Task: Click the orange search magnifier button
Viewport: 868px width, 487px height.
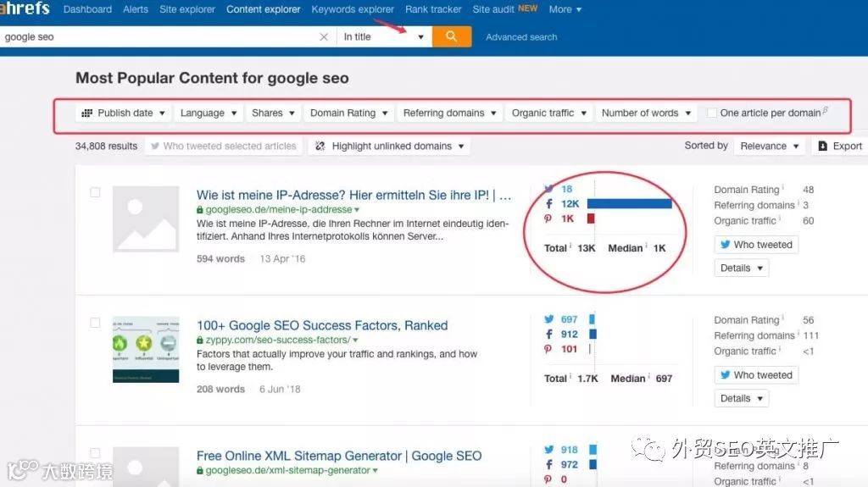Action: (x=452, y=36)
